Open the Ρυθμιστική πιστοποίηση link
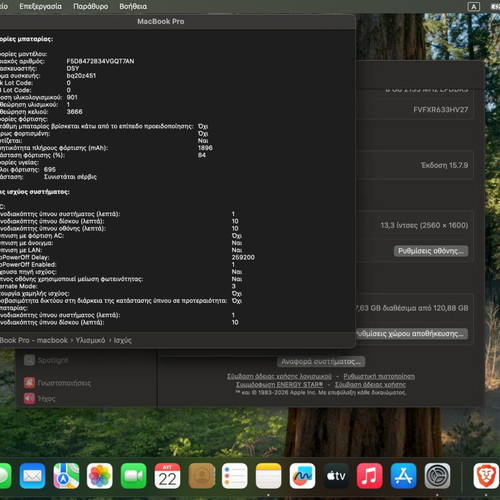The width and height of the screenshot is (500, 500). click(379, 376)
